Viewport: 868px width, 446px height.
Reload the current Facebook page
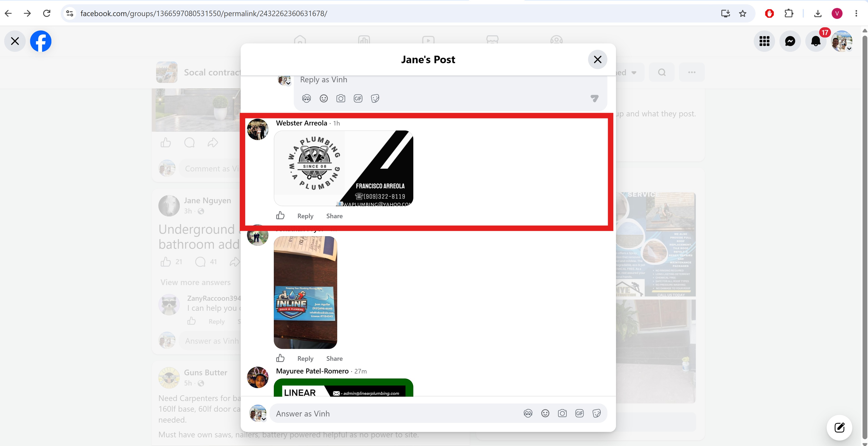pyautogui.click(x=47, y=13)
